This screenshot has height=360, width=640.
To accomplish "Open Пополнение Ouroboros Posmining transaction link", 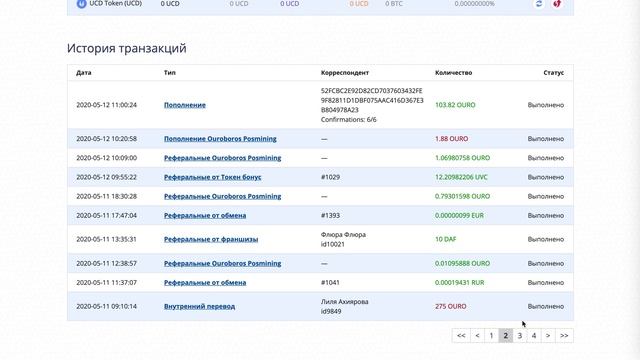I will (x=220, y=139).
